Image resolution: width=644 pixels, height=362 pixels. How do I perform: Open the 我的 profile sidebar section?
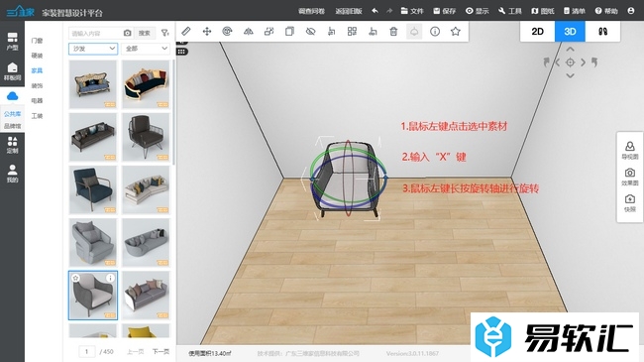[x=12, y=174]
